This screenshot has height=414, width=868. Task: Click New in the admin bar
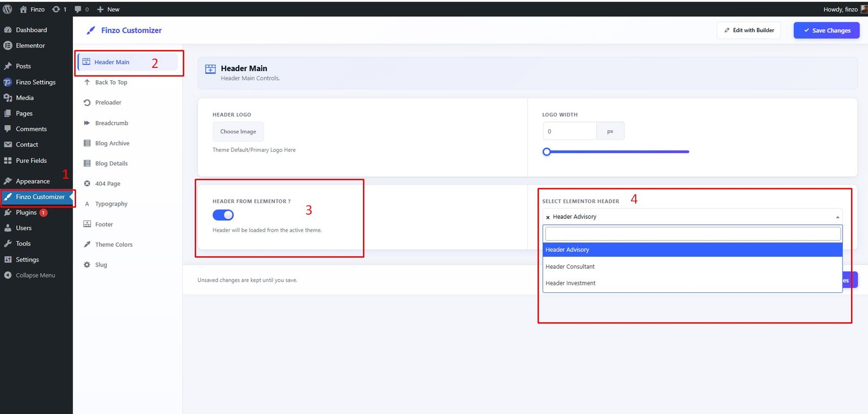click(108, 9)
